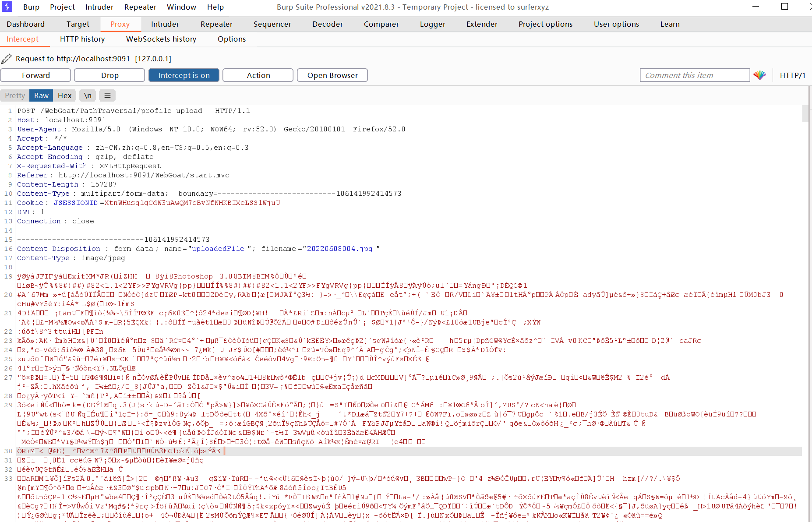Open the hamburger menu in the editor toolbar
812x522 pixels.
point(107,95)
